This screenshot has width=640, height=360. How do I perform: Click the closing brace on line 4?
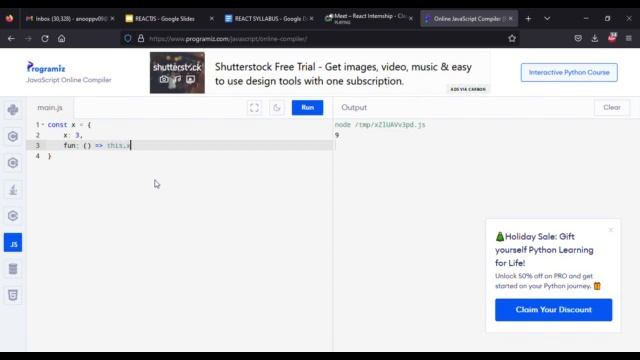[50, 156]
